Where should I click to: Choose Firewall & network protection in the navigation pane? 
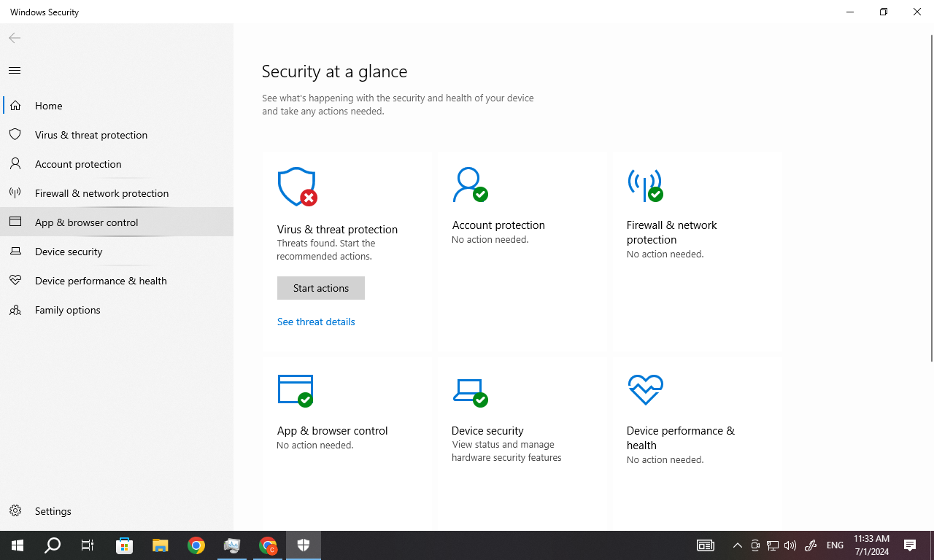(x=117, y=193)
